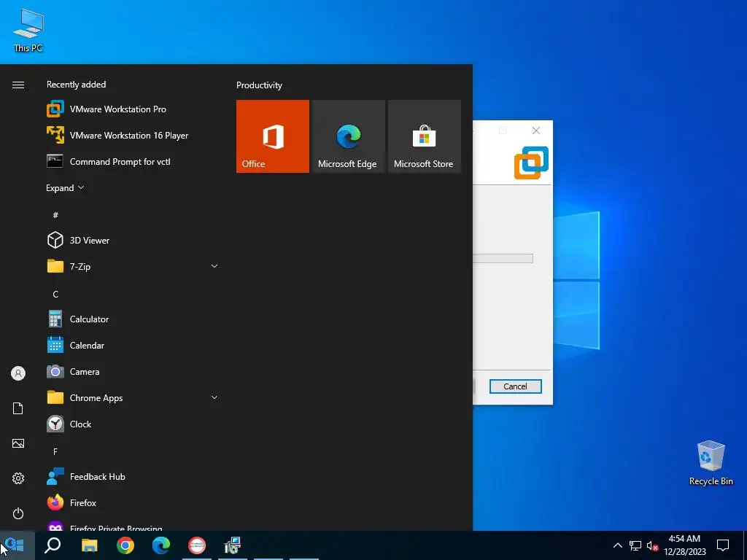The image size is (747, 560).
Task: Open the Camera app
Action: tap(133, 371)
